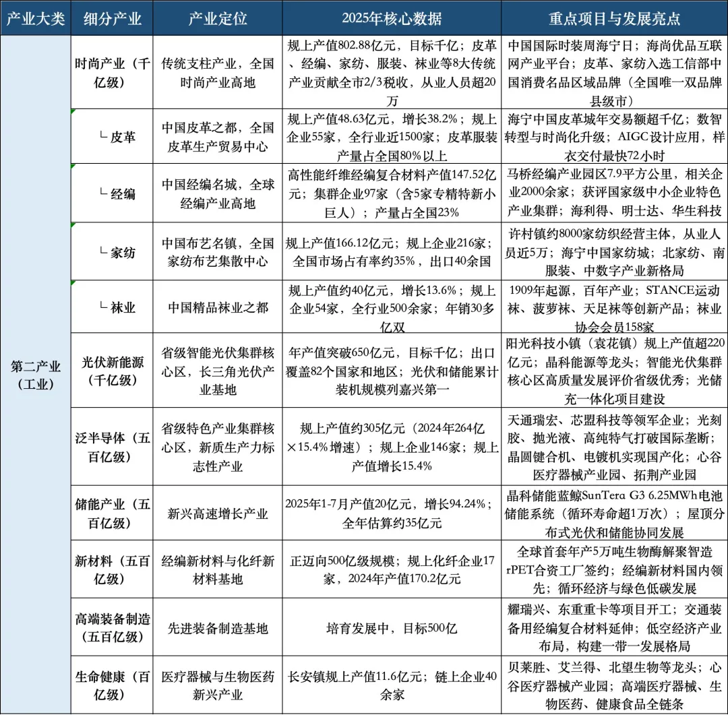Click cell 先进装备制造基地
728x715 pixels.
coord(218,627)
